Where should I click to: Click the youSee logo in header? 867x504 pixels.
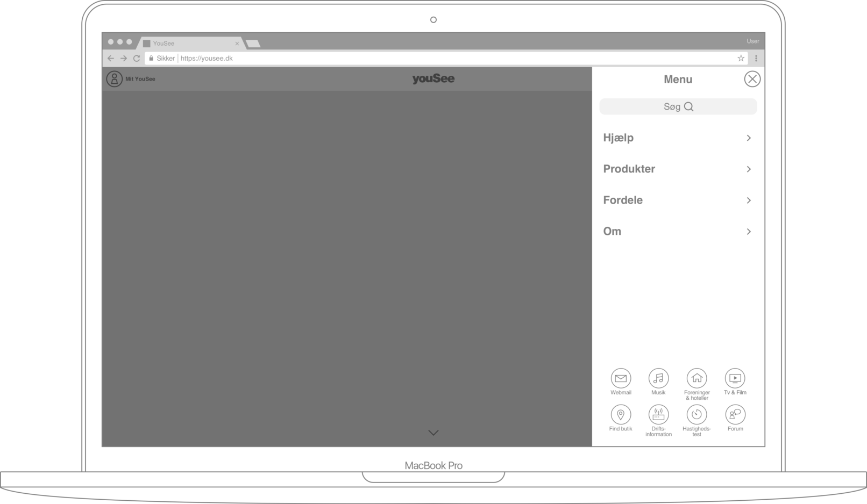434,79
